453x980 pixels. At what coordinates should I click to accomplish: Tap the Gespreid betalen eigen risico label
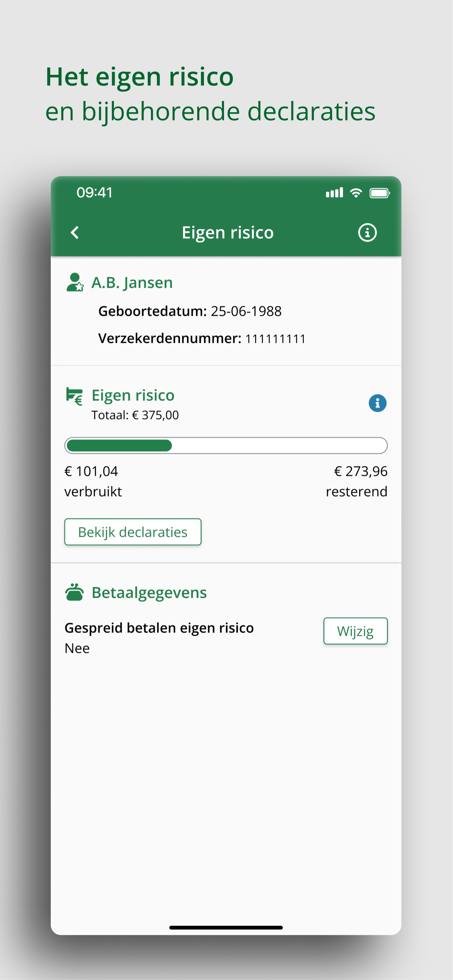159,628
